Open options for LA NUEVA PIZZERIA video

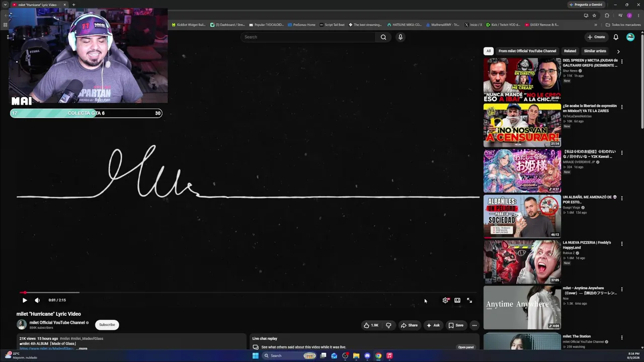pyautogui.click(x=622, y=244)
